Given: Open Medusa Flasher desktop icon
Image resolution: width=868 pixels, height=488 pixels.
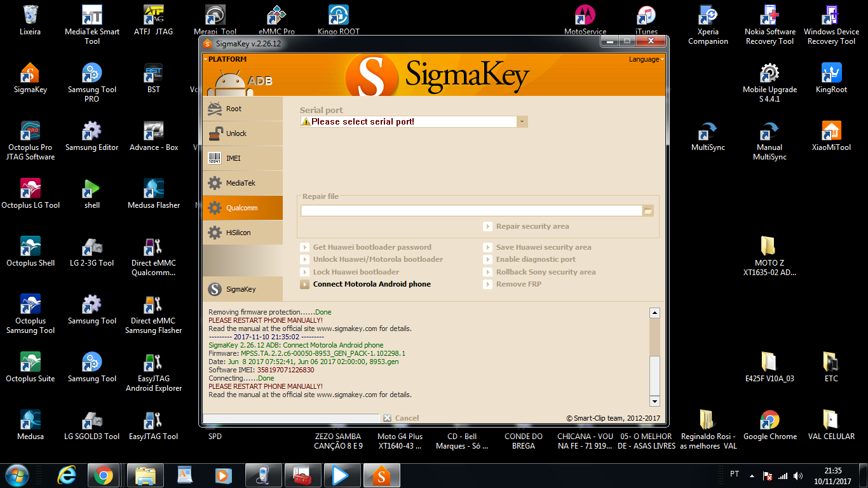Looking at the screenshot, I should point(154,194).
